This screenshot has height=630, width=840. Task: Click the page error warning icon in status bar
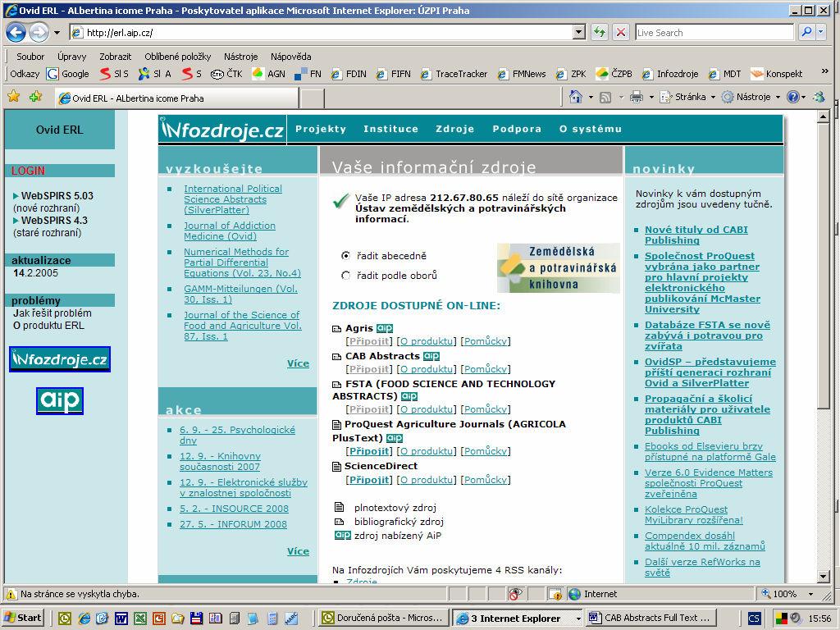coord(11,594)
